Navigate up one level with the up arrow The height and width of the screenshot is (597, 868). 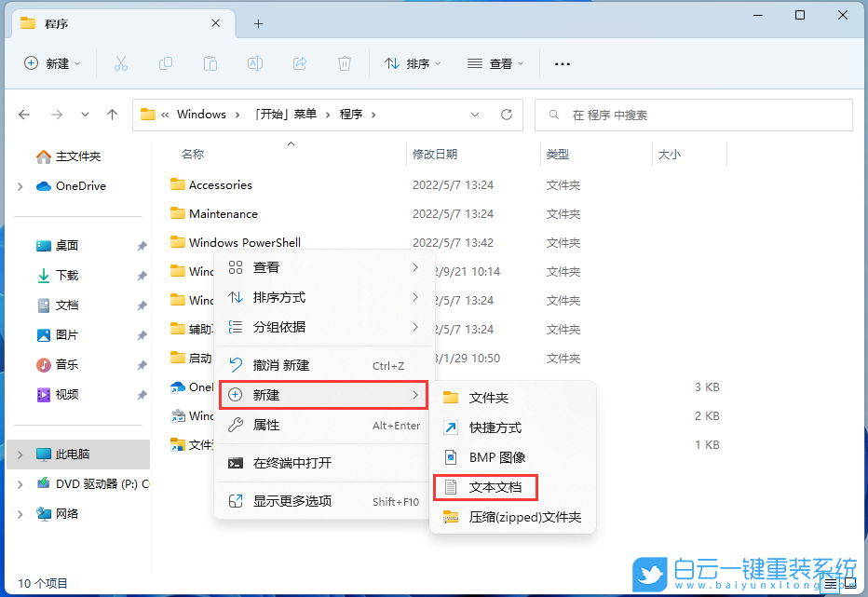(x=112, y=114)
